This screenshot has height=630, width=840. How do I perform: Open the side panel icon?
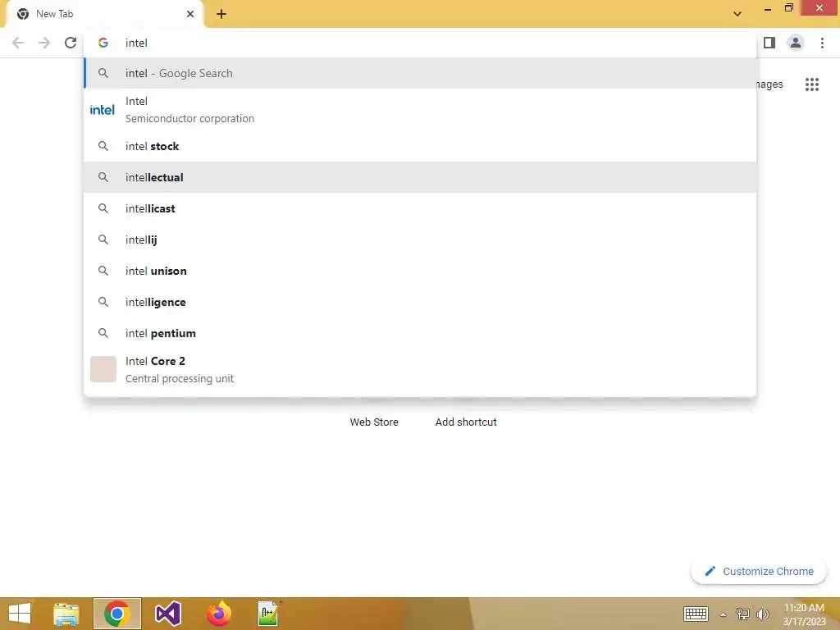point(769,43)
